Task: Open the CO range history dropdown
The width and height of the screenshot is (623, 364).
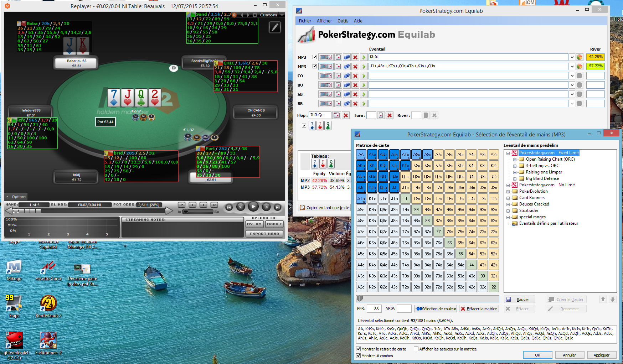Action: point(572,76)
